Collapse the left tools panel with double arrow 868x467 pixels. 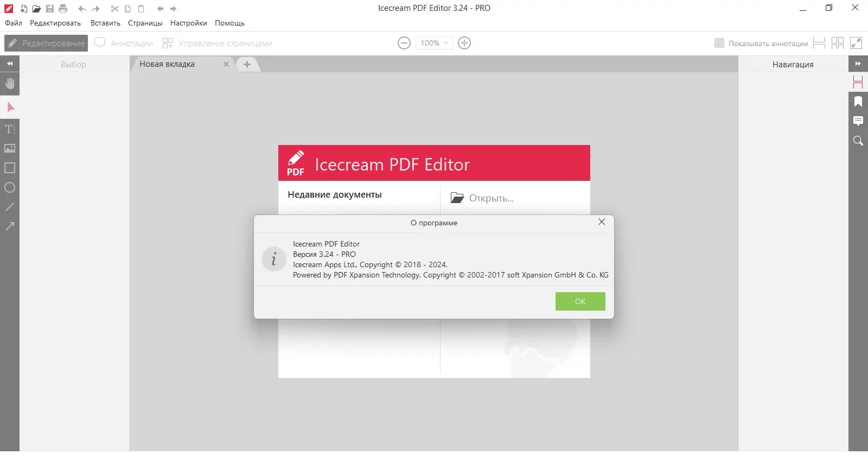[x=10, y=64]
